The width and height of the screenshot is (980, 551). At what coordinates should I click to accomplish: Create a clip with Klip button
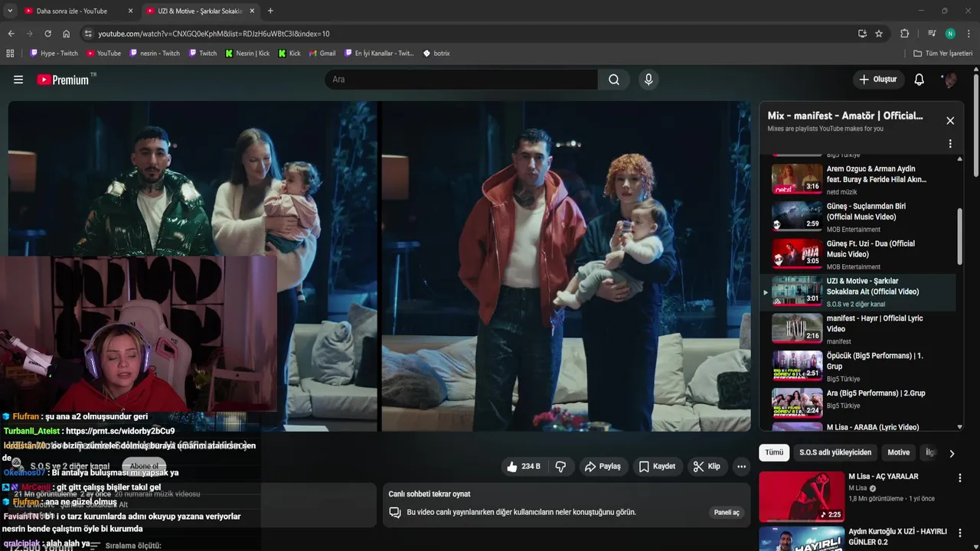point(707,466)
